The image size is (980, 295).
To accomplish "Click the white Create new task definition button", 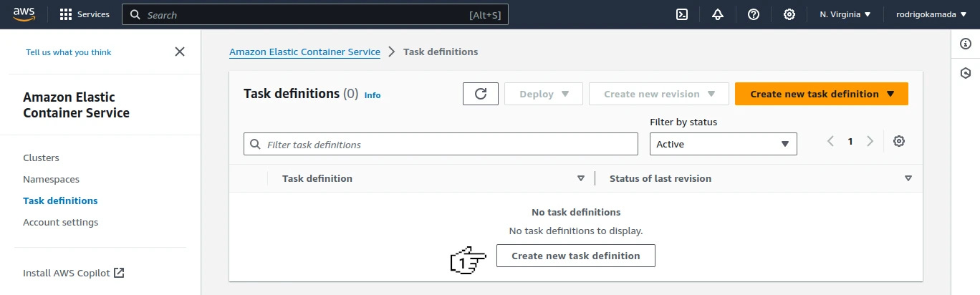I will pos(576,256).
